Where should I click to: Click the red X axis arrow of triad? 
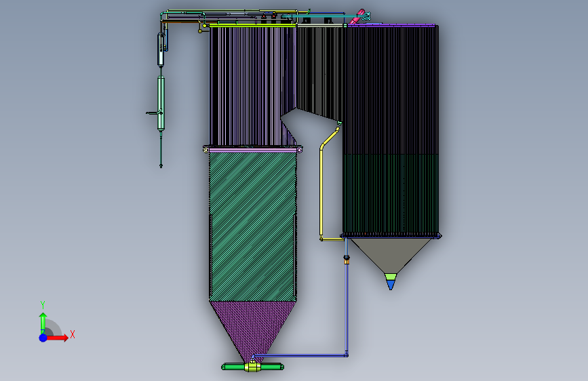57,338
